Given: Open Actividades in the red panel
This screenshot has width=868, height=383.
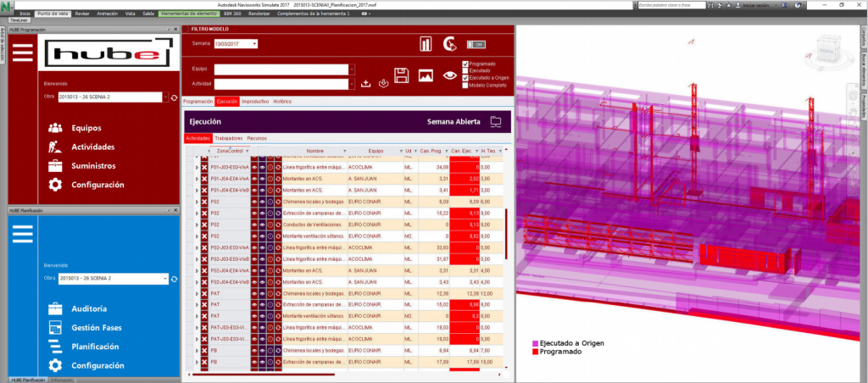Looking at the screenshot, I should pos(93,147).
